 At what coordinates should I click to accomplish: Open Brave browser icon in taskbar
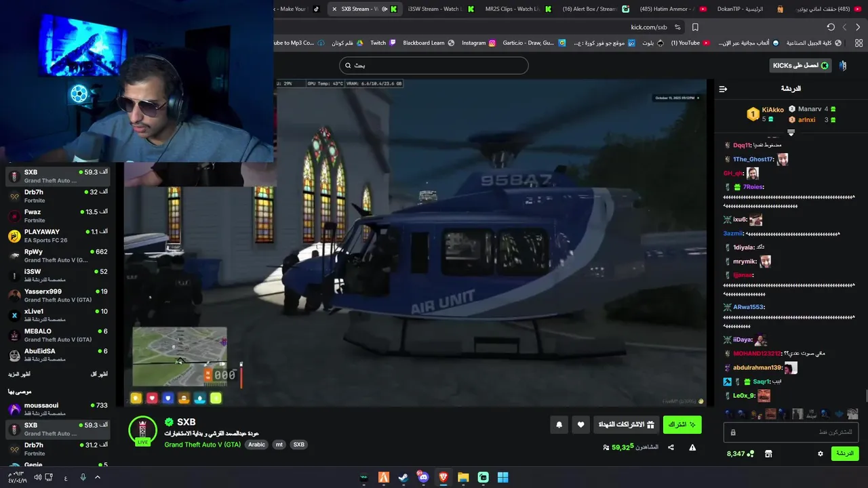(443, 477)
